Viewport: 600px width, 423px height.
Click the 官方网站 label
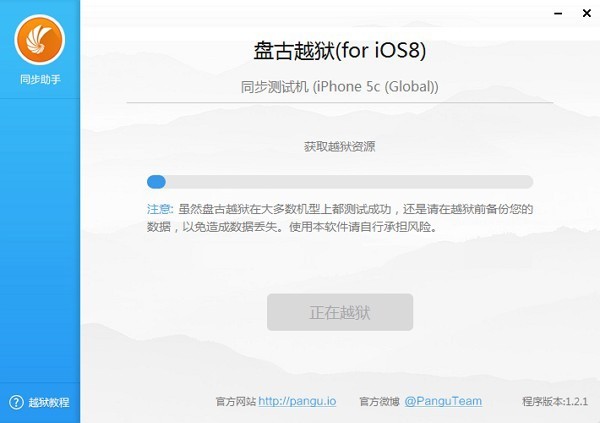pos(236,402)
